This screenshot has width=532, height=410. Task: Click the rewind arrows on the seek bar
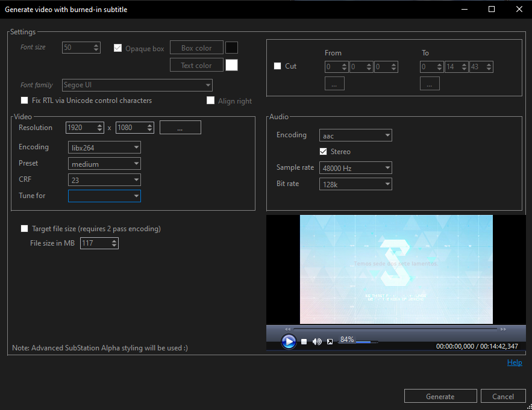[287, 329]
